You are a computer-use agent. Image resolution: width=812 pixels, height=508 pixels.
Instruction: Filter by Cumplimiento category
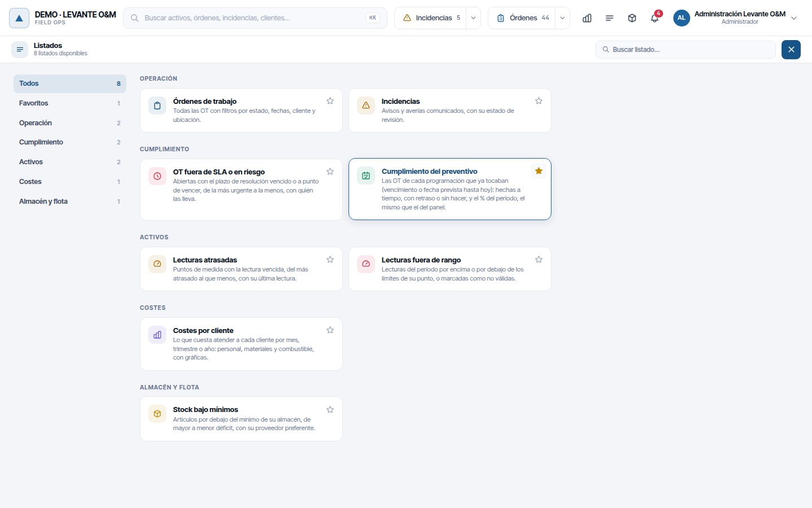(70, 142)
